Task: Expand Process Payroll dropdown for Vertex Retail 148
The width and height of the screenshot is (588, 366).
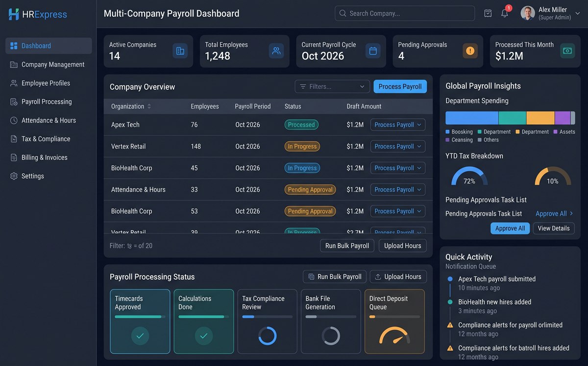Action: [398, 146]
